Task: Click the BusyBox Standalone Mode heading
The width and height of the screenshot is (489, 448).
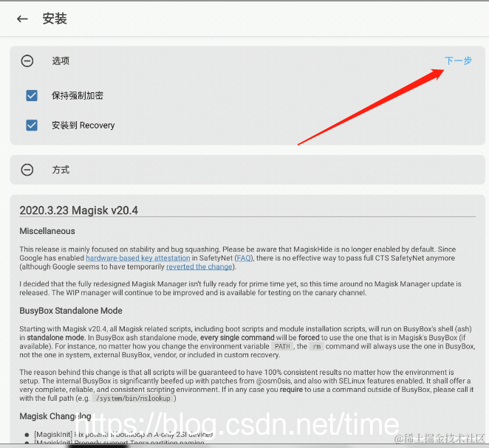Action: tap(71, 311)
